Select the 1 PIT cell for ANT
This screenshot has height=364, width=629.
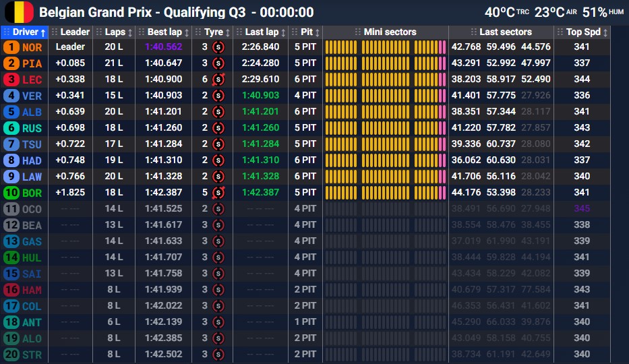[305, 322]
